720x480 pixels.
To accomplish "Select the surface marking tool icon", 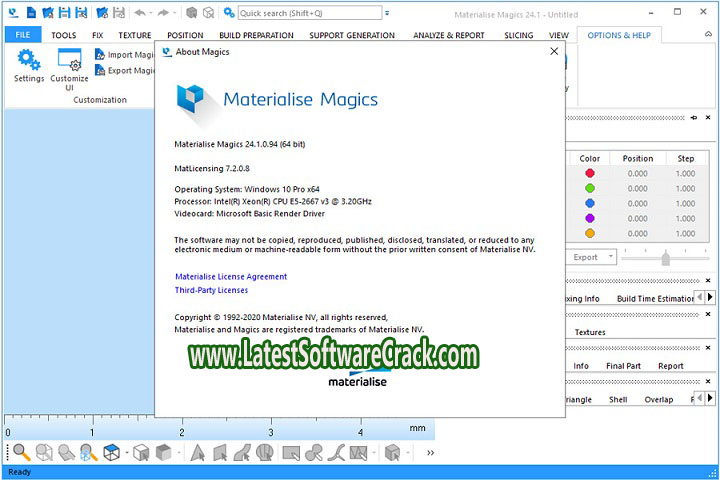I will [242, 452].
